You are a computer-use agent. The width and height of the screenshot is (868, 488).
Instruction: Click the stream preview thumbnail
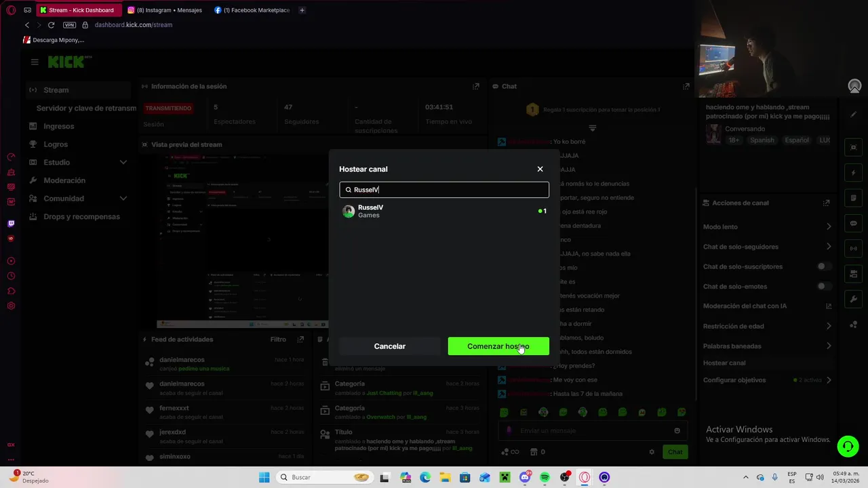(x=243, y=242)
